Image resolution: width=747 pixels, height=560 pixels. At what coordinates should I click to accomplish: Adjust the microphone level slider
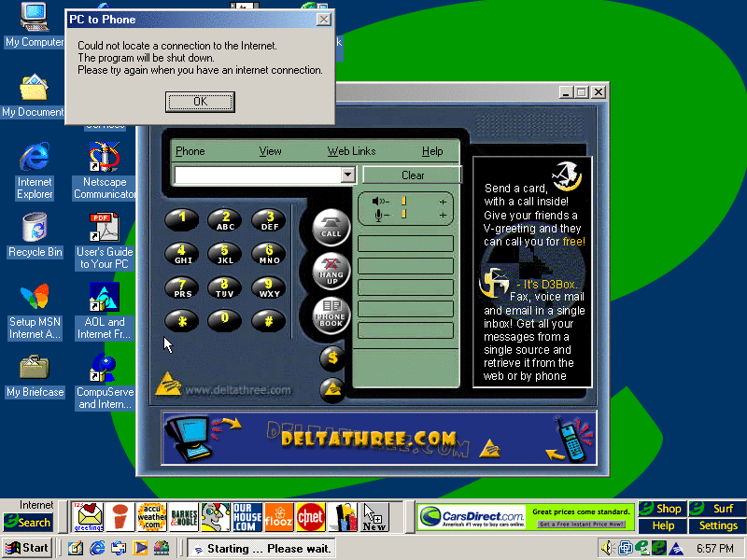pos(404,215)
